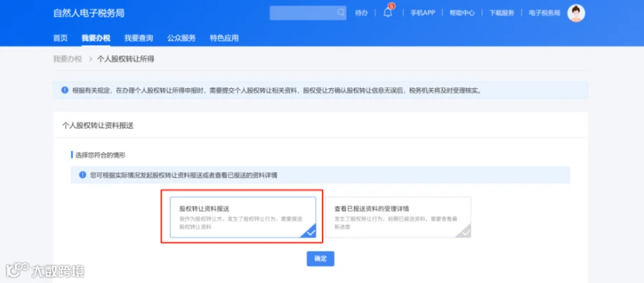Click the 选择您符合的情形 label
Screen dimensions: 644x283
[x=100, y=155]
